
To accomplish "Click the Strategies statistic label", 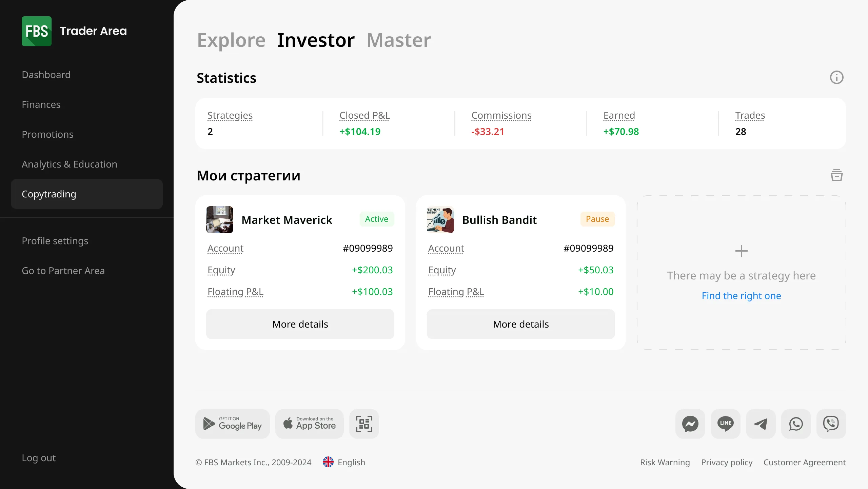I will click(x=230, y=115).
